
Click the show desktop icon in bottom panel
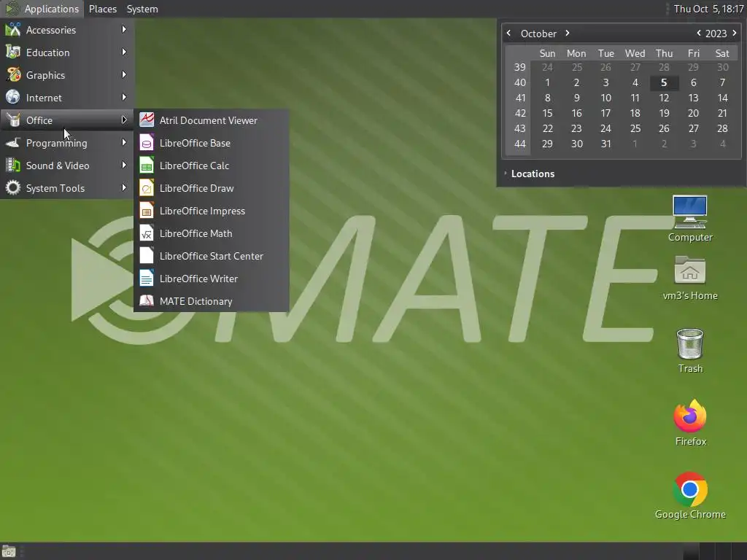tap(9, 551)
